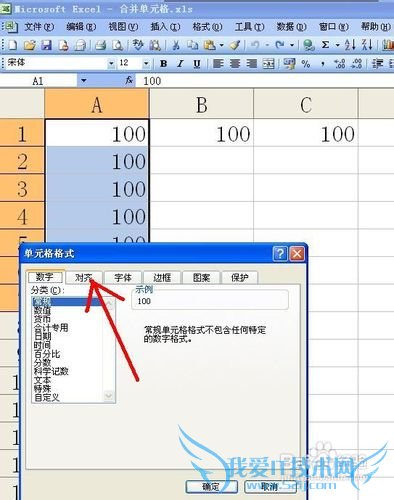Viewport: 394px width, 500px height.
Task: Switch to the 保护 (Protection) tab
Action: click(240, 277)
